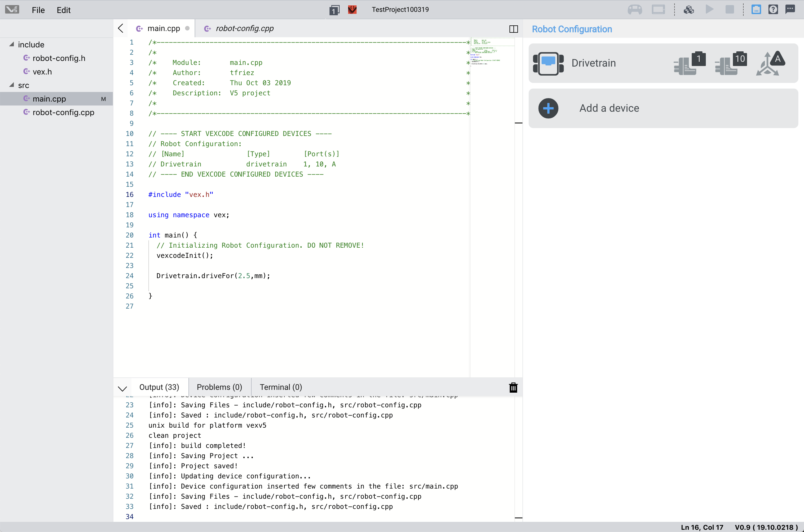Click the Drivetrain.driveFor(2.5,mm) line
This screenshot has height=532, width=804.
pyautogui.click(x=213, y=276)
